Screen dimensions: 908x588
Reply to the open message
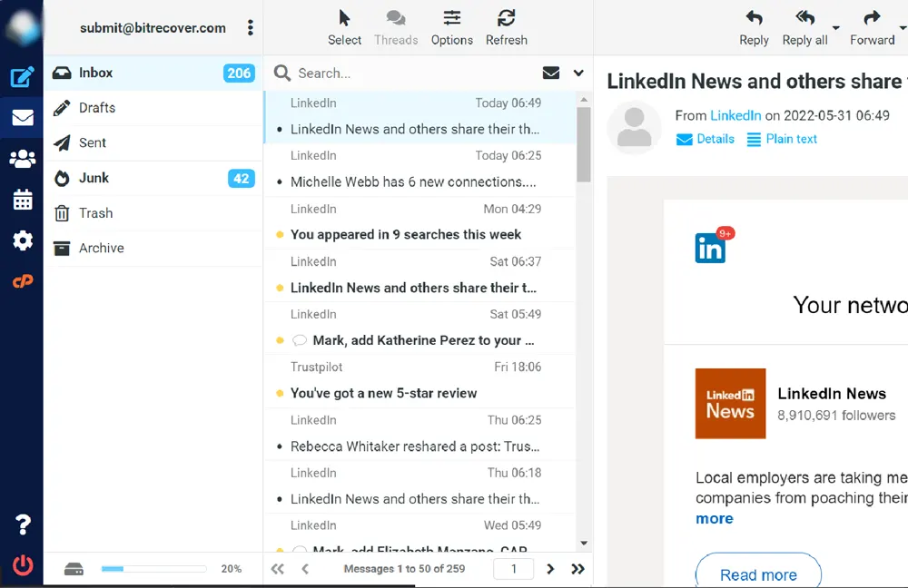coord(754,28)
